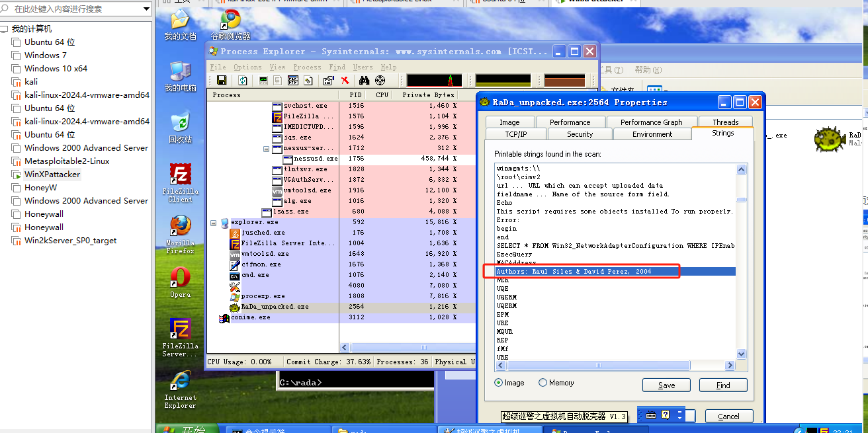Image resolution: width=868 pixels, height=433 pixels.
Task: Collapse the 我的计算机 tree node
Action: click(x=5, y=29)
